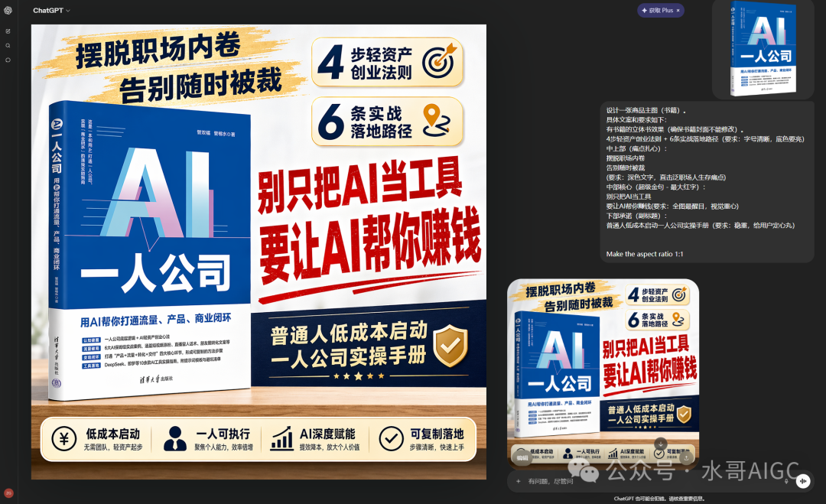View the generated square poster image

pyautogui.click(x=603, y=367)
